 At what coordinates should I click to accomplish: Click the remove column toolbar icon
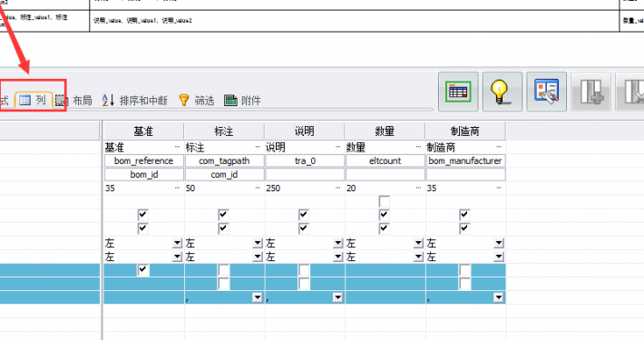(630, 92)
